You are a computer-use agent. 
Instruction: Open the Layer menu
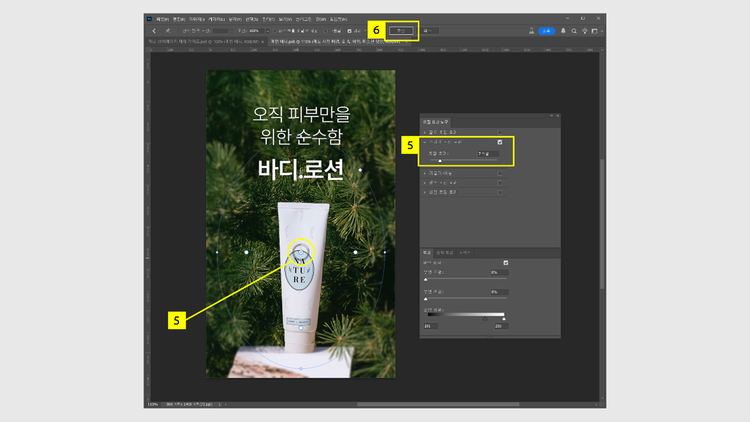(x=216, y=19)
